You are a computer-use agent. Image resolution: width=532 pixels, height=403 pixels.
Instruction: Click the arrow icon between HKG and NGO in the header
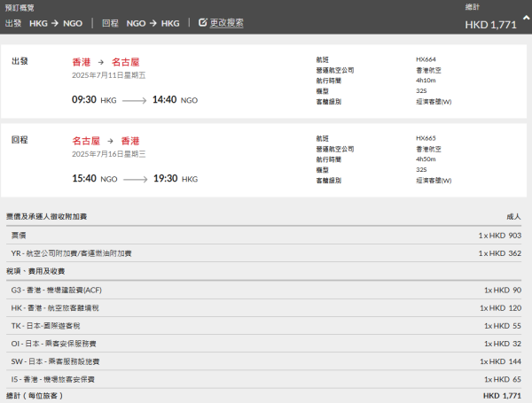[55, 23]
